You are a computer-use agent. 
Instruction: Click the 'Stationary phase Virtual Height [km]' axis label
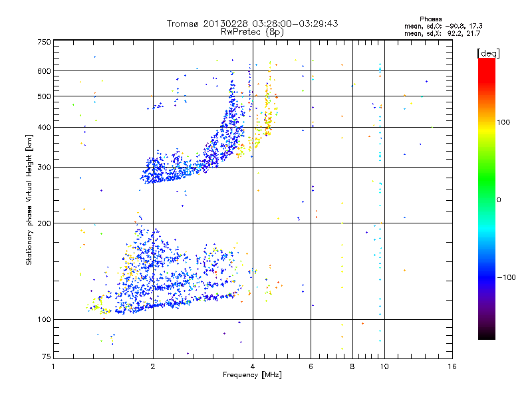[29, 199]
